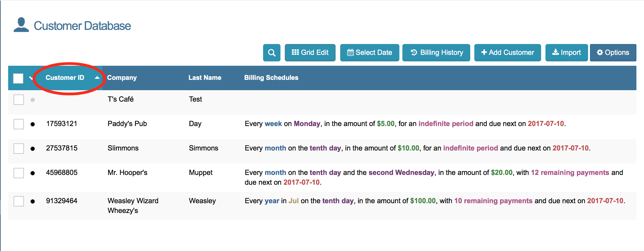The width and height of the screenshot is (644, 251).
Task: Click the gray status dot for T's Café
Action: [33, 100]
